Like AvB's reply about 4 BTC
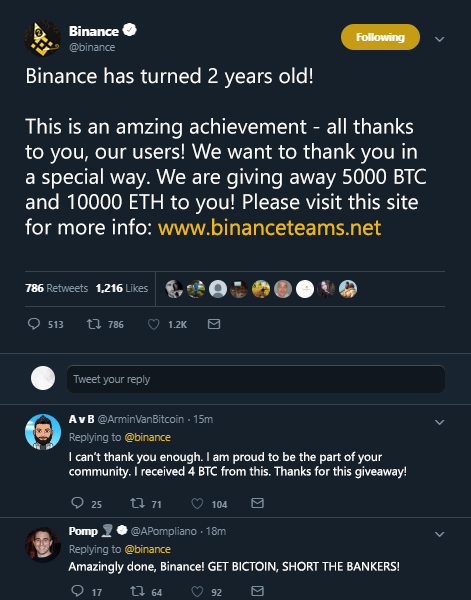 (197, 503)
